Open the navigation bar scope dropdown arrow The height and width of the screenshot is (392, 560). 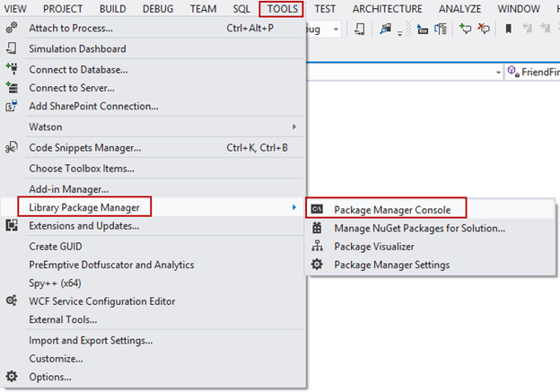pyautogui.click(x=499, y=73)
